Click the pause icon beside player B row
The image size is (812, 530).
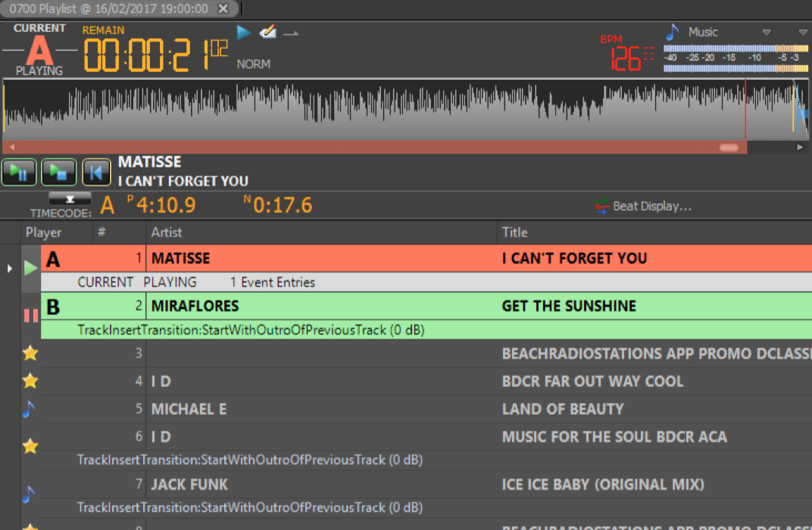pos(30,316)
